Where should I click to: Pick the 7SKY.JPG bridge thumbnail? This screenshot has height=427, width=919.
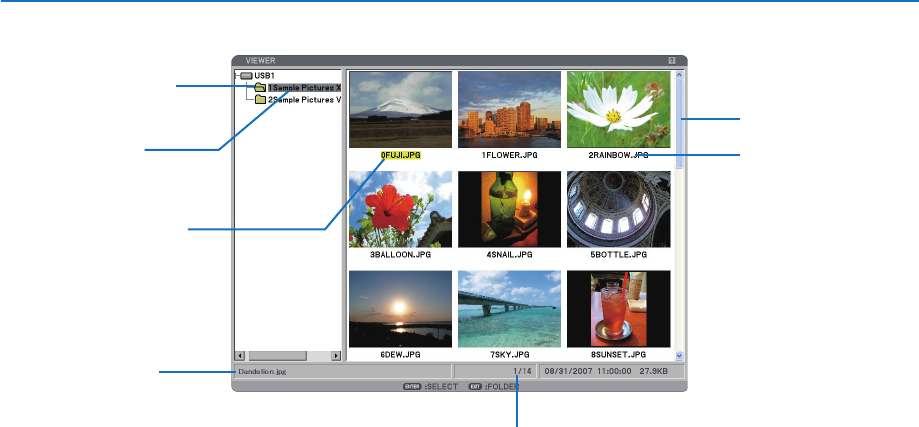coord(509,308)
